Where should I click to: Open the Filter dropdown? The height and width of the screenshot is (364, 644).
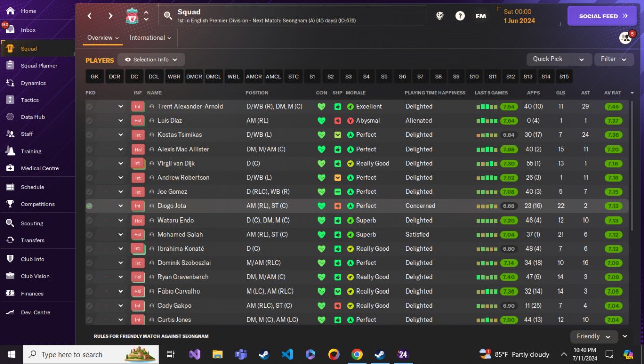[x=614, y=59]
